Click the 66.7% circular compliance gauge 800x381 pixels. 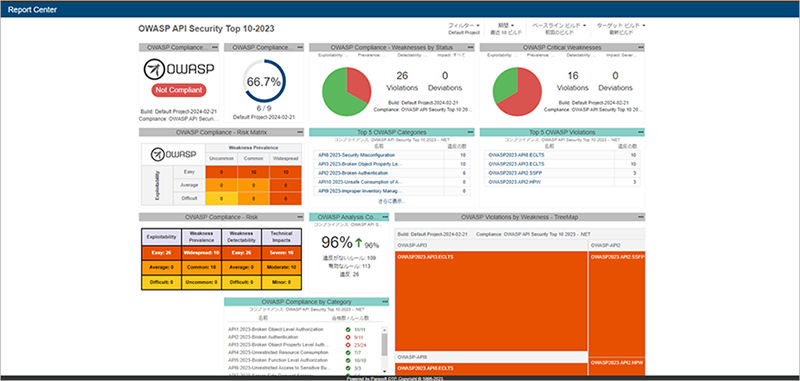click(x=264, y=82)
